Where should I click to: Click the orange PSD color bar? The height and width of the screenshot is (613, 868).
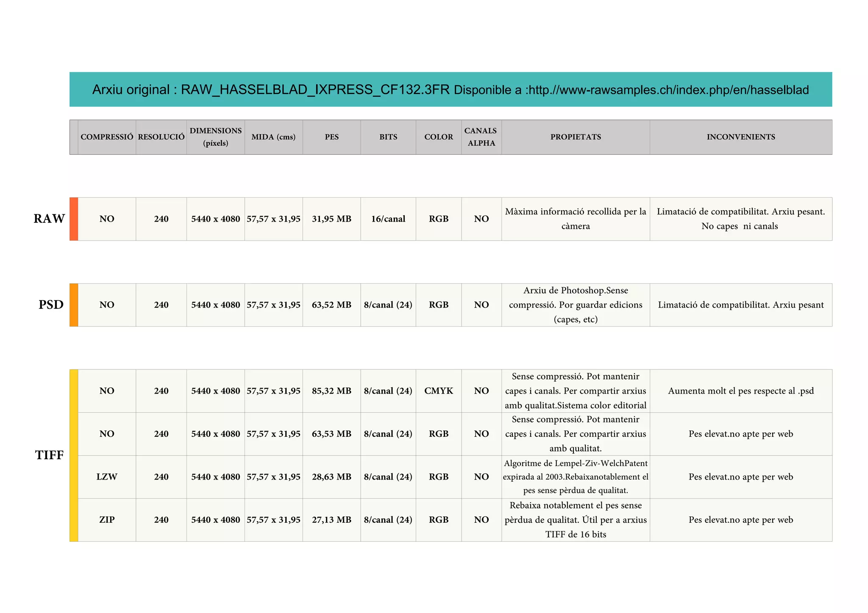74,305
